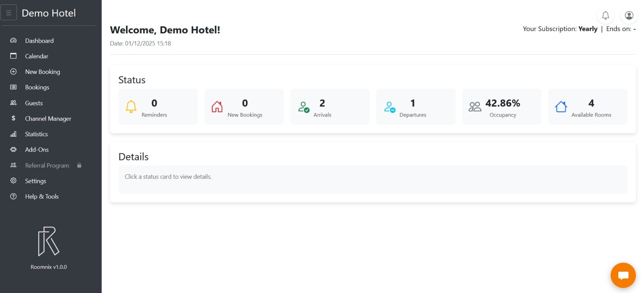Viewport: 644px width, 293px height.
Task: Click the people Occupancy icon
Action: tap(475, 107)
